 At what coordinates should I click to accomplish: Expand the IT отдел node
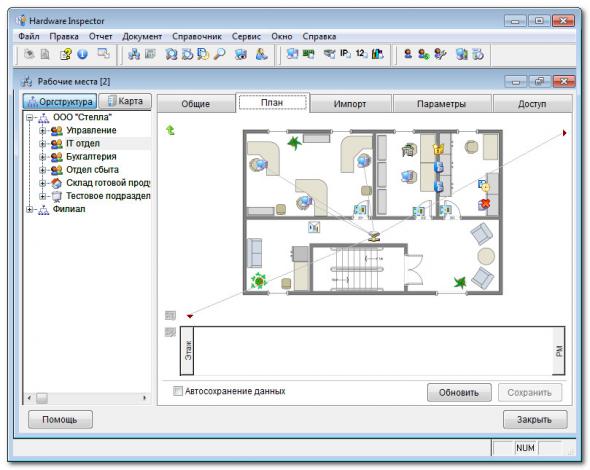pyautogui.click(x=43, y=144)
